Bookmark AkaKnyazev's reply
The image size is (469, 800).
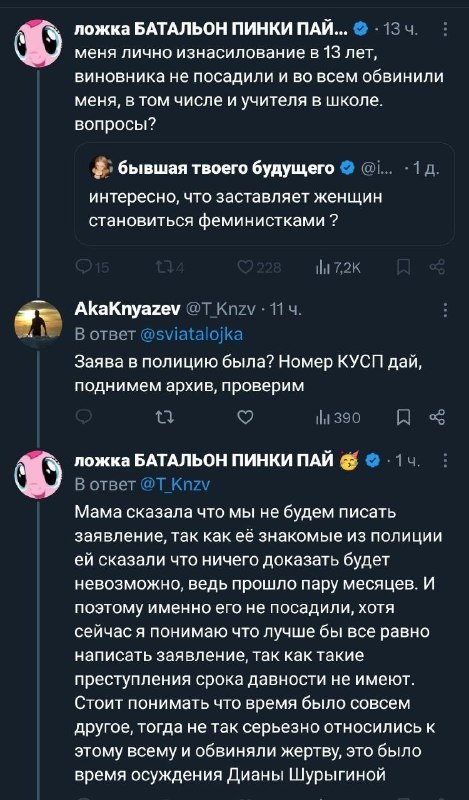(403, 417)
